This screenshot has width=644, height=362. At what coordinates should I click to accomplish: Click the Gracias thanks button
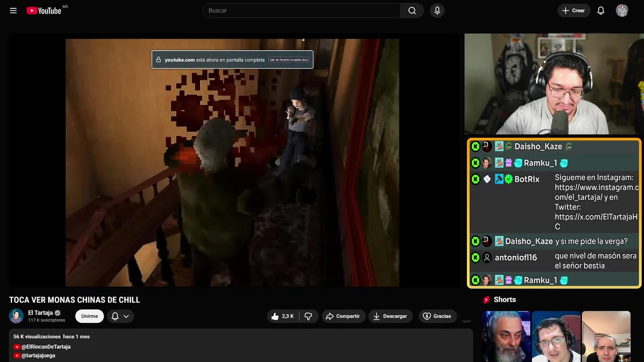[437, 316]
